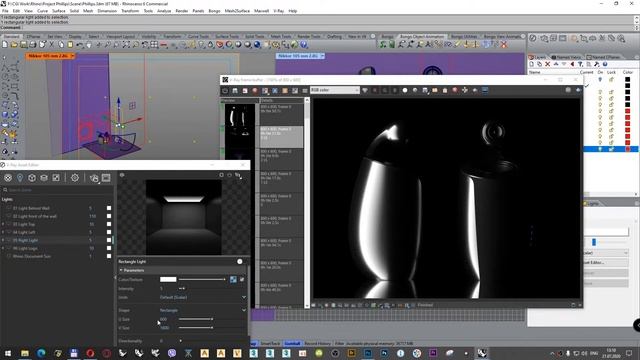Click Delete layer red X icon

coord(548,64)
